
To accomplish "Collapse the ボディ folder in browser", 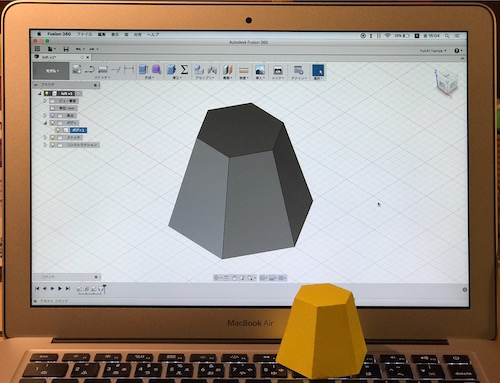I will pos(45,123).
